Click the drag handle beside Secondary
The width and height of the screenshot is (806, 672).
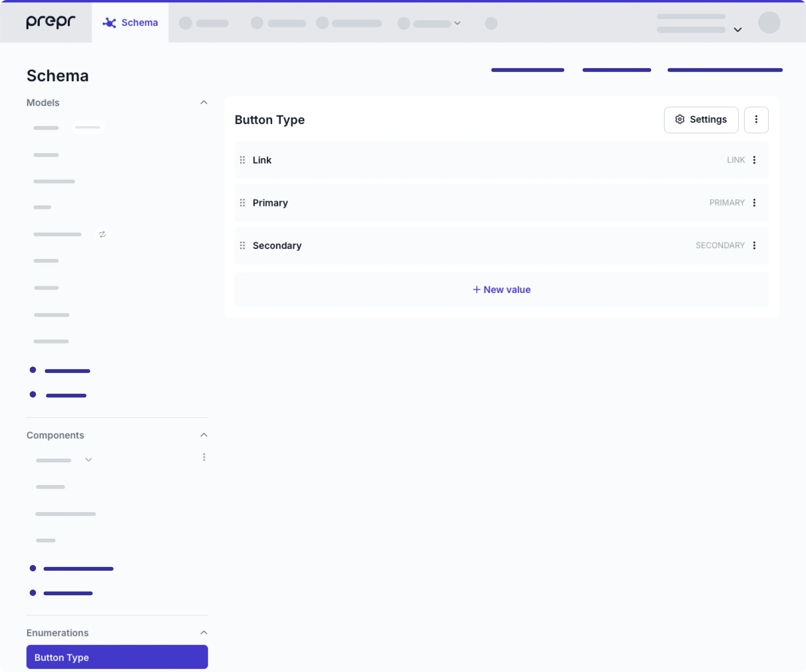(x=242, y=245)
